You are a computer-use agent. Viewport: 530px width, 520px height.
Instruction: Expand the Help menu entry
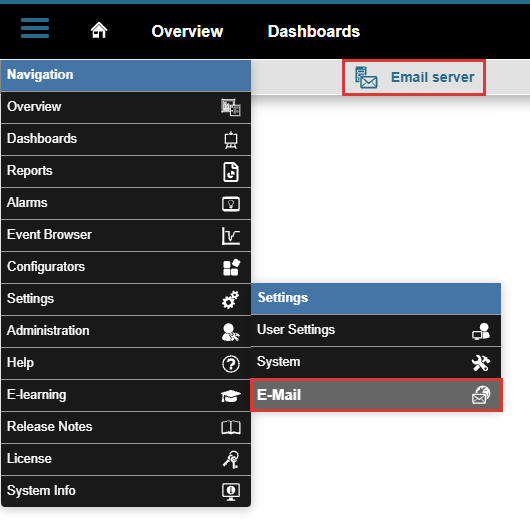click(126, 363)
